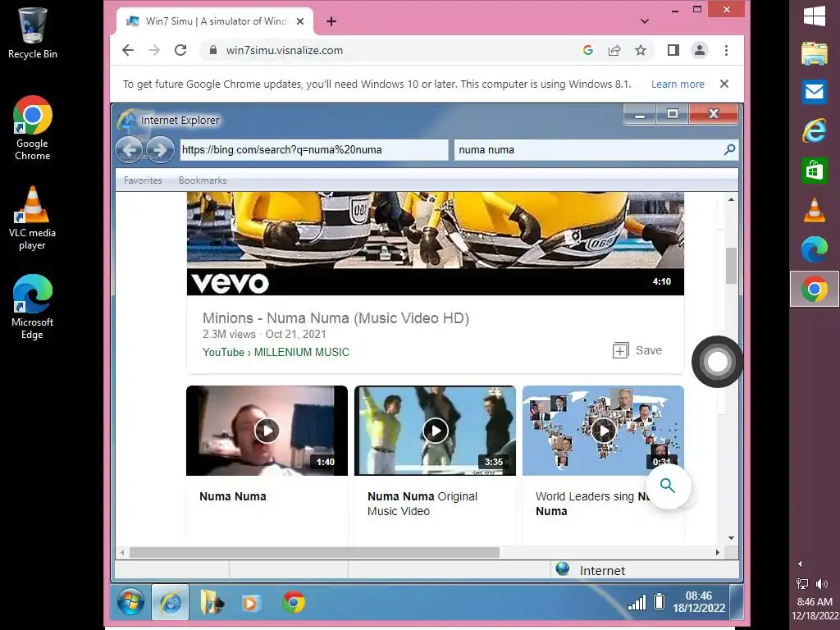Click horizontal scrollbar left arrow
The image size is (840, 630).
tap(122, 552)
